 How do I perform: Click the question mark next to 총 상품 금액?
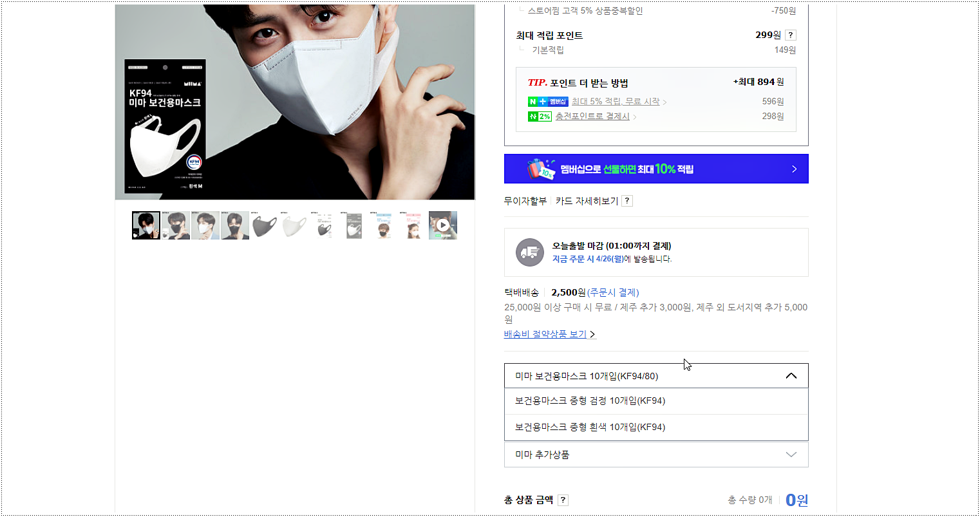[563, 500]
